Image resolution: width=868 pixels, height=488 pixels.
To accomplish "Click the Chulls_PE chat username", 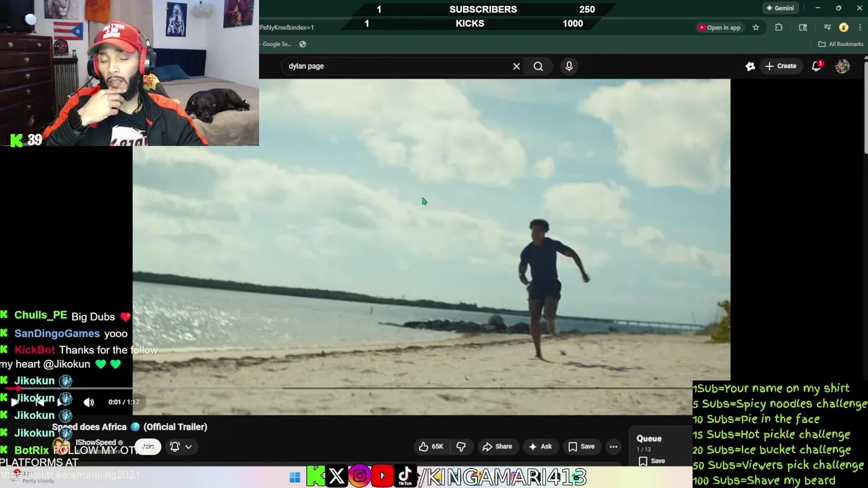I will pyautogui.click(x=41, y=316).
